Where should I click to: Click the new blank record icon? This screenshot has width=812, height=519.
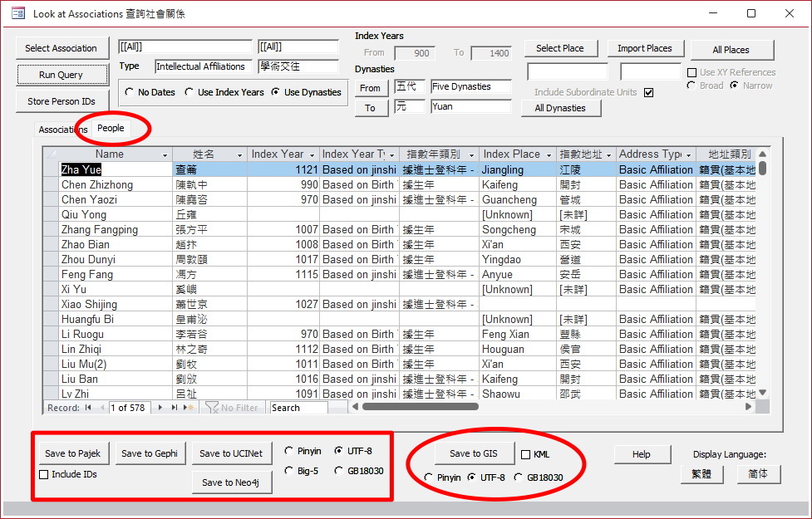(x=189, y=408)
